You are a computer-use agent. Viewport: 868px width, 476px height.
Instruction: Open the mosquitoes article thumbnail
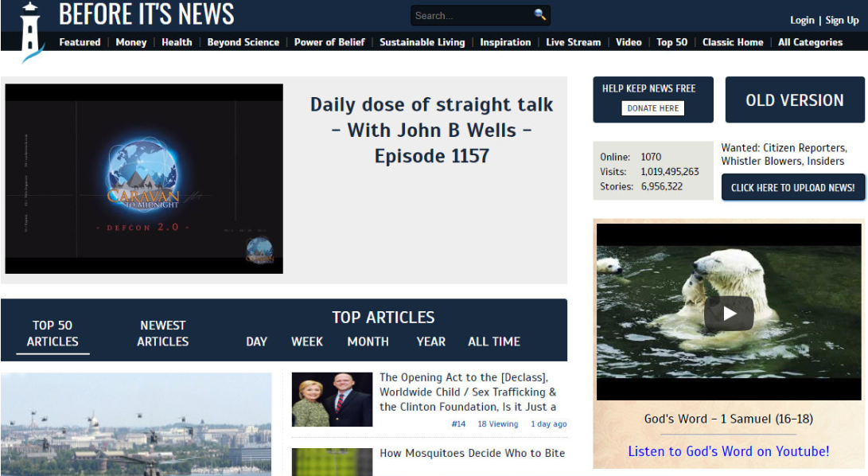[x=332, y=462]
